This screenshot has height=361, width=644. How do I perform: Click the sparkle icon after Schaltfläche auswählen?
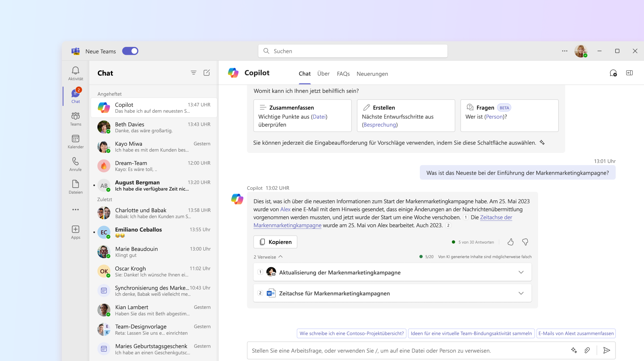click(x=542, y=142)
